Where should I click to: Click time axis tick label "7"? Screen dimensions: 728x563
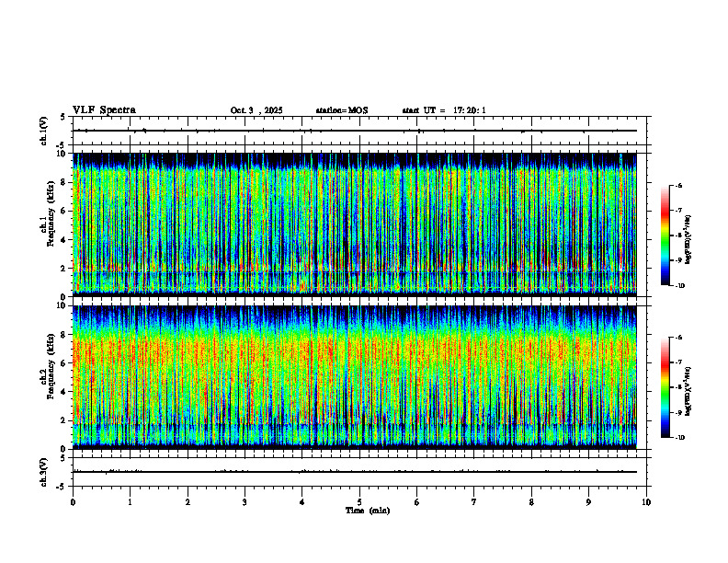tap(474, 502)
